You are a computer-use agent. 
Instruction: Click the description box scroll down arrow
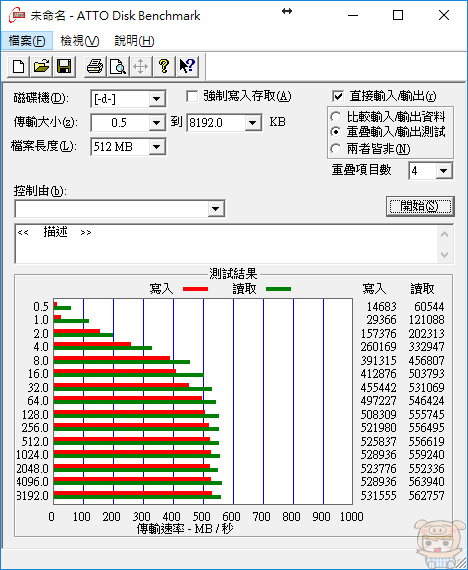[444, 254]
